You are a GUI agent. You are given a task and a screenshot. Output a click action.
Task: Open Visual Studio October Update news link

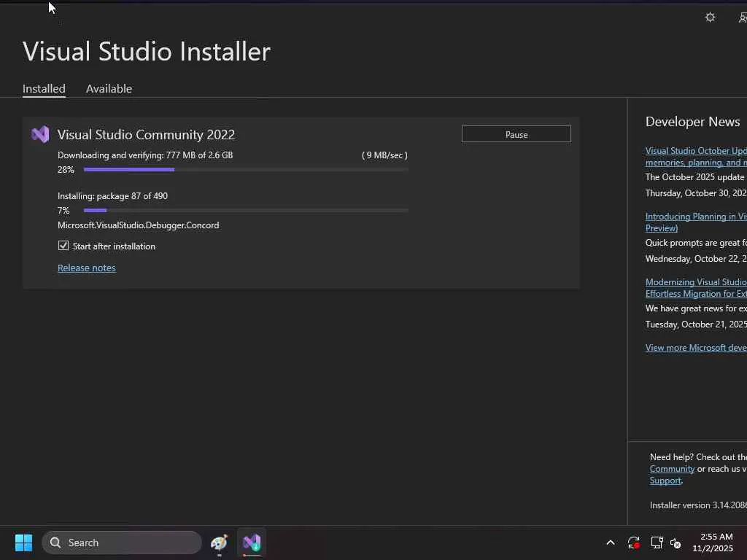coord(696,157)
